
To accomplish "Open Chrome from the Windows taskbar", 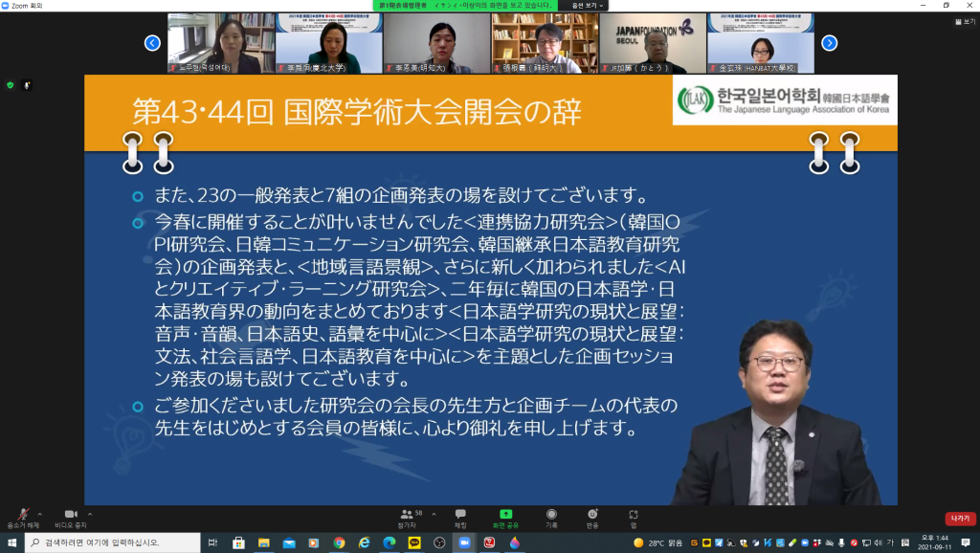I will [339, 542].
